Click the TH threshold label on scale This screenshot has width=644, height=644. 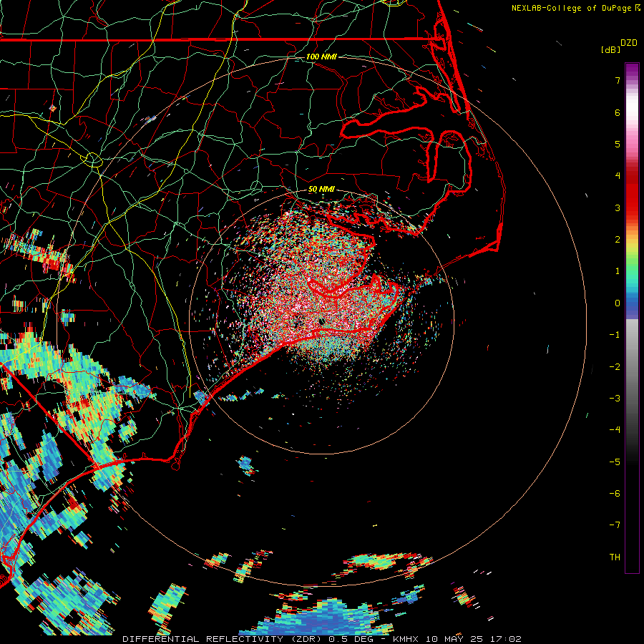[615, 557]
